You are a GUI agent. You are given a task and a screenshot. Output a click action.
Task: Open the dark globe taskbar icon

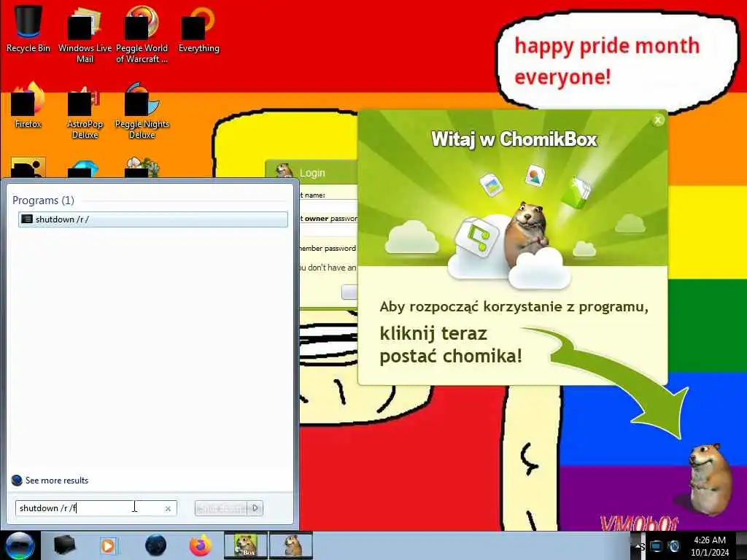156,545
